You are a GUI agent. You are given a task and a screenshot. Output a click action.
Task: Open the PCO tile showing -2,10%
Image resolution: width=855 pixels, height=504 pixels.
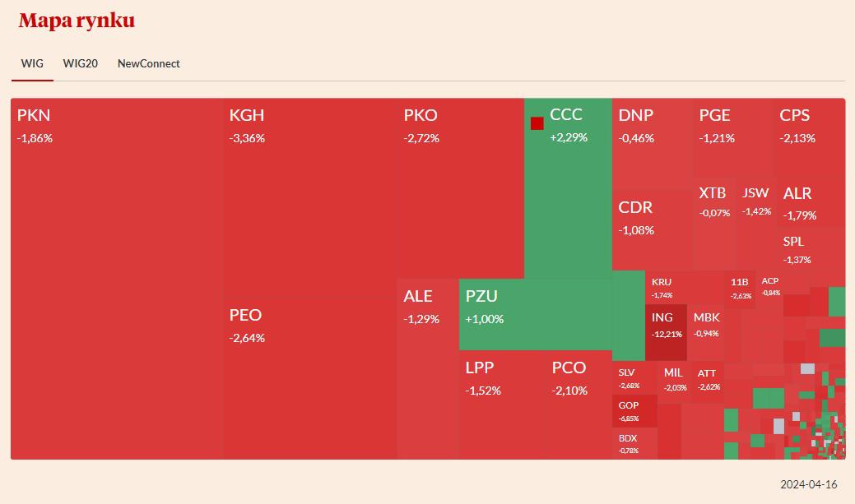(579, 405)
